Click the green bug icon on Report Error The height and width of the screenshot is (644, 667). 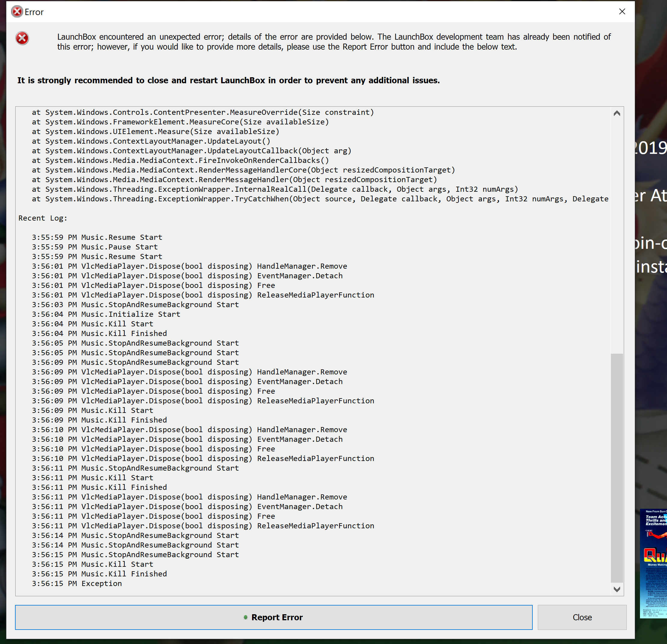(245, 617)
